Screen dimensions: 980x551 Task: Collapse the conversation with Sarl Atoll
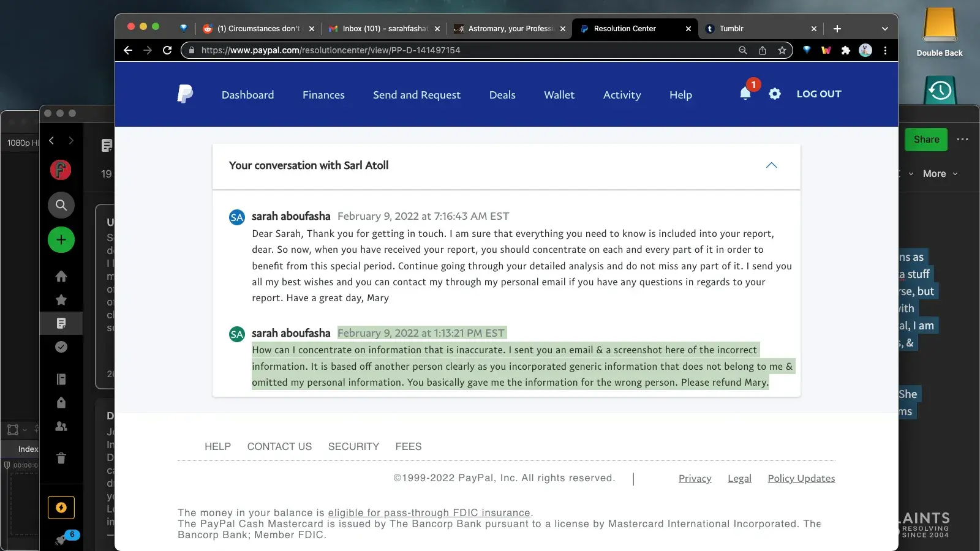(x=771, y=165)
